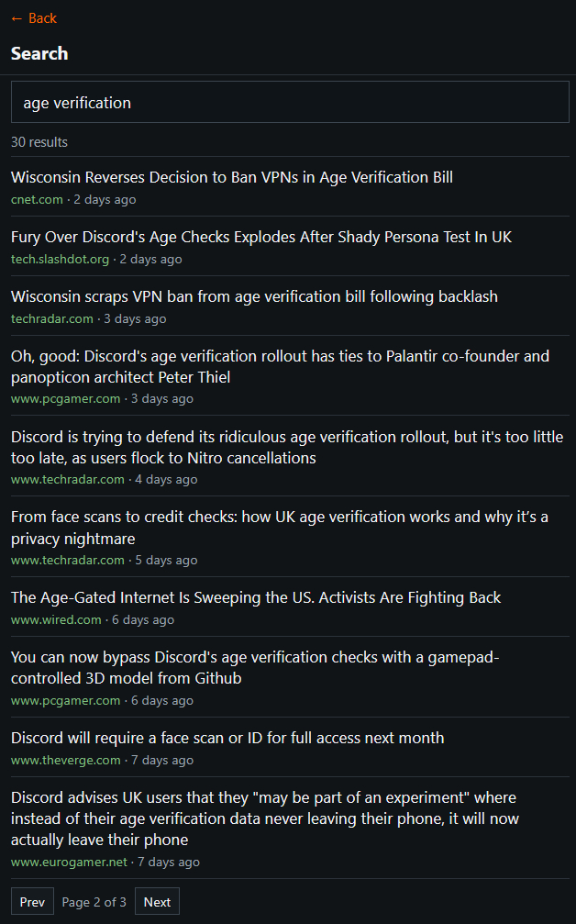The width and height of the screenshot is (576, 924).
Task: Click the www.theverge.com source label
Action: [65, 760]
